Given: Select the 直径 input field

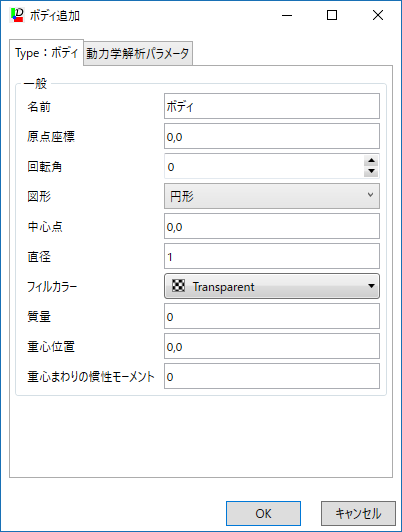Looking at the screenshot, I should pos(272,256).
